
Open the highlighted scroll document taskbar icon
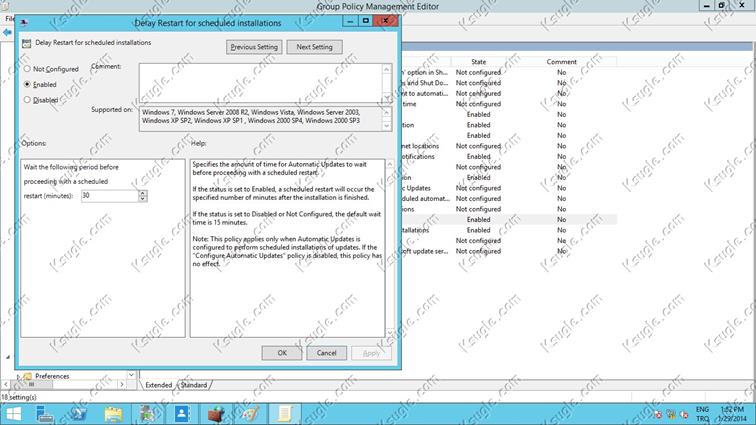point(284,414)
